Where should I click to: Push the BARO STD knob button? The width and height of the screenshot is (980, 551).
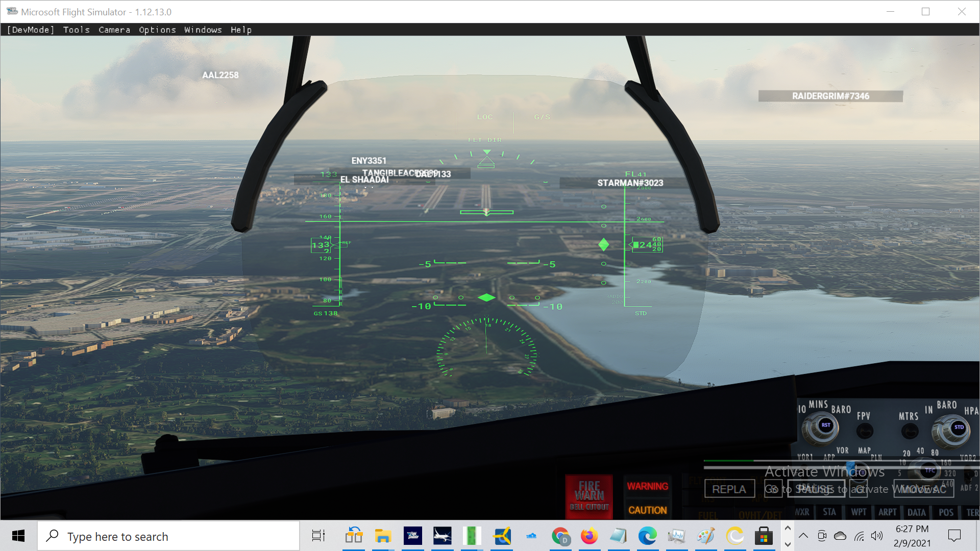959,427
